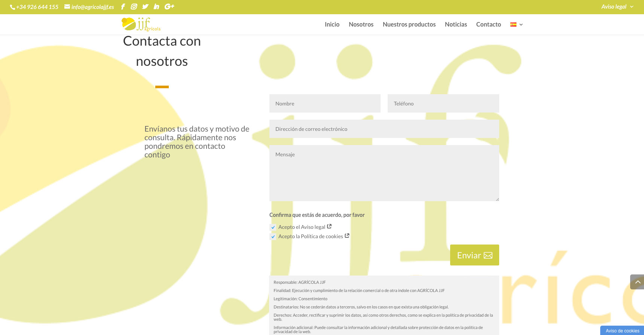Open the LinkedIn social icon

point(156,7)
